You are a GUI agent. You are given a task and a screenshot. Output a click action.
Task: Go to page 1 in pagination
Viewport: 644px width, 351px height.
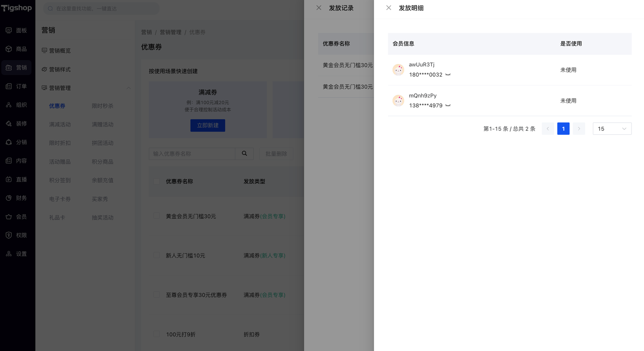click(563, 129)
